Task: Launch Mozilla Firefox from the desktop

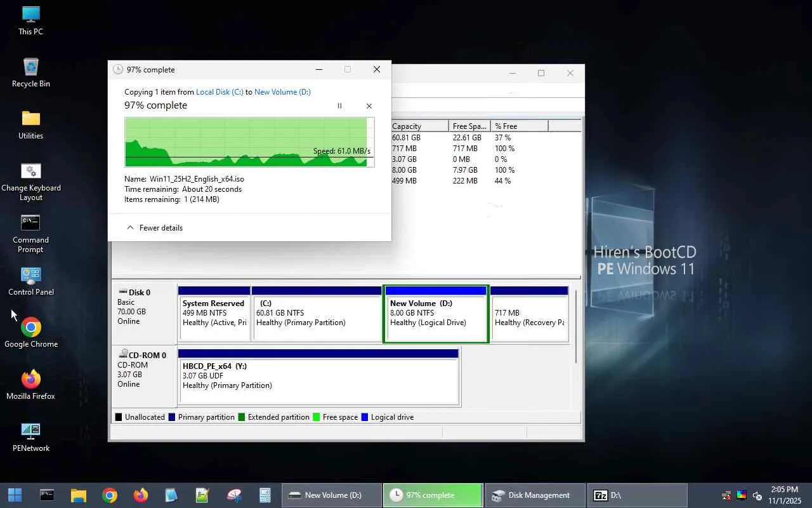Action: point(30,385)
